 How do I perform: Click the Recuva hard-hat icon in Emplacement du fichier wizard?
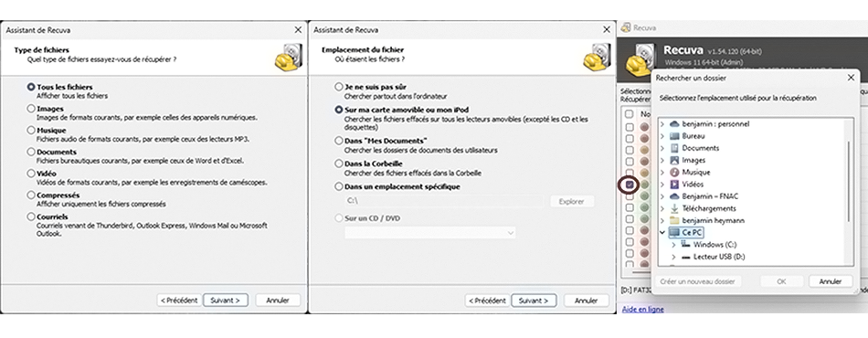597,57
